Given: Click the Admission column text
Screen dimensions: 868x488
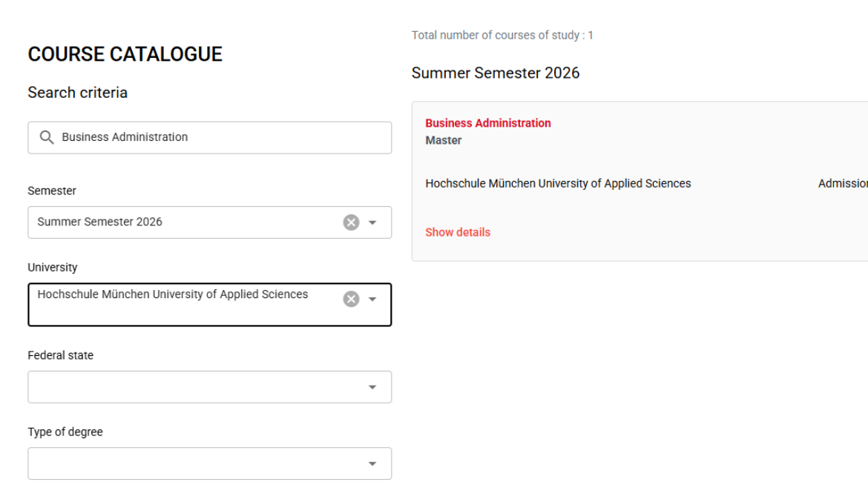Looking at the screenshot, I should 843,183.
